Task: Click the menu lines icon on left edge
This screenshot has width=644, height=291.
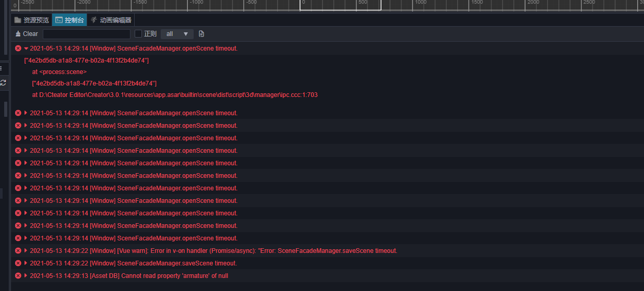Action: [x=2, y=68]
